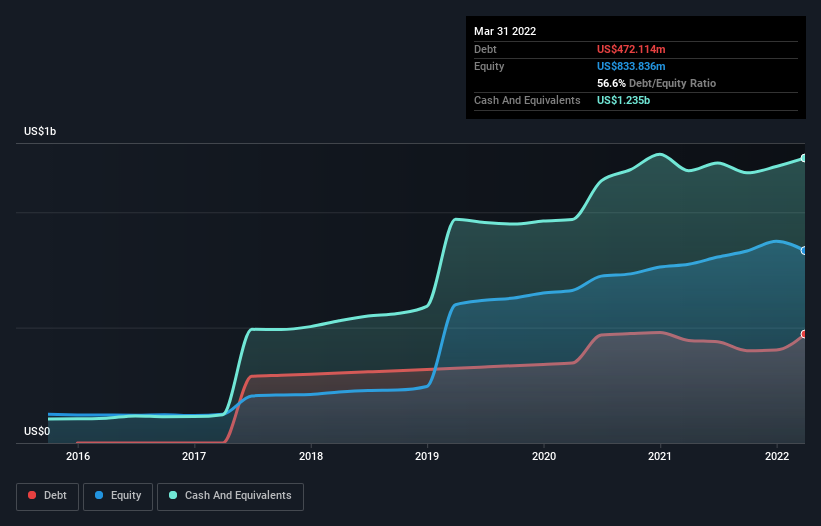821x526 pixels.
Task: Select the Cash data point at chart end
Action: [804, 158]
